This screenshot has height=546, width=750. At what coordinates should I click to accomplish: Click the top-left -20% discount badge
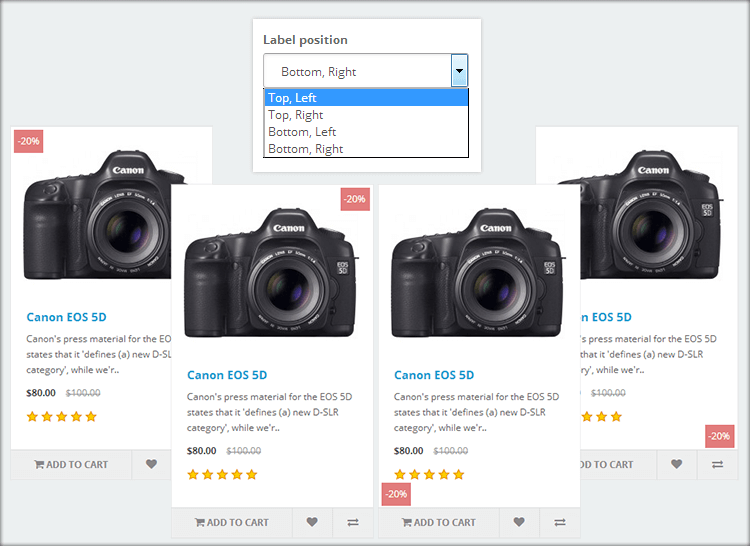click(x=28, y=141)
